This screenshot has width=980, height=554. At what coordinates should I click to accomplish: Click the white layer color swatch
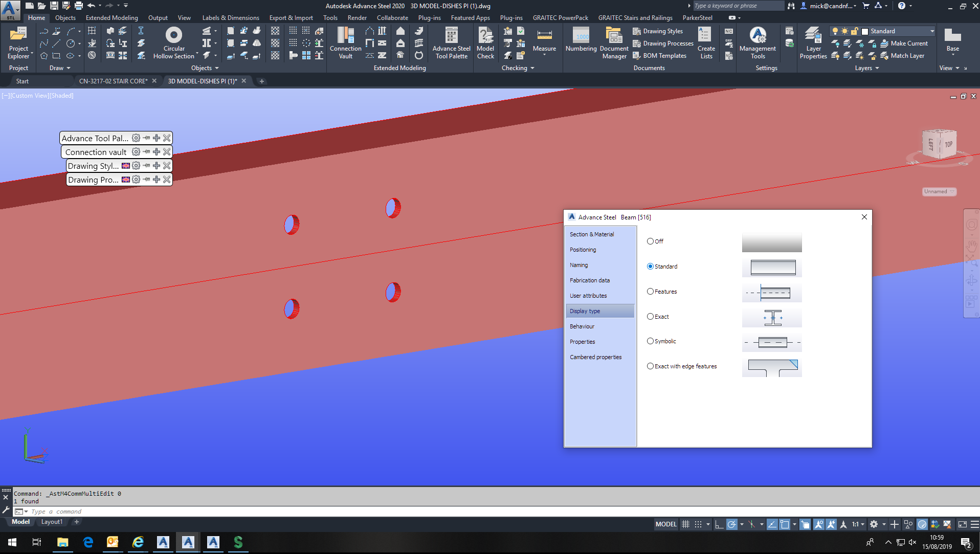[864, 31]
